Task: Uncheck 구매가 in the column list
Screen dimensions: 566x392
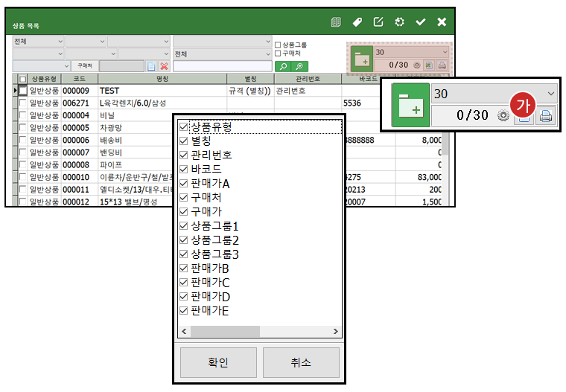Action: (184, 211)
